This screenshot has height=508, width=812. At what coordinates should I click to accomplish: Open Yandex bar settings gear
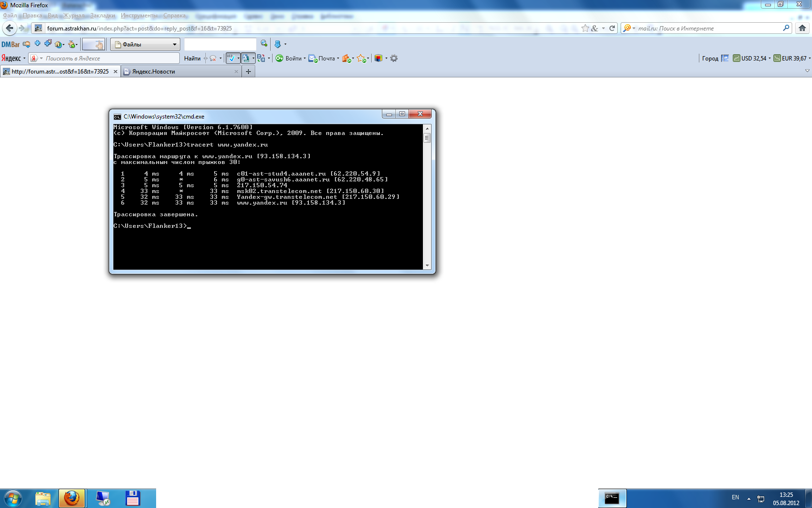point(394,58)
